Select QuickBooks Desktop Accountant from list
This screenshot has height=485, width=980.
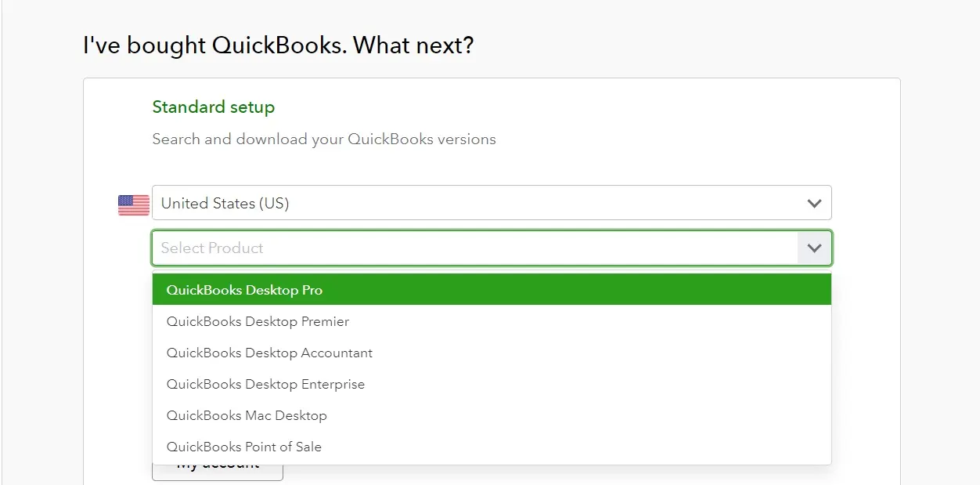(492, 353)
